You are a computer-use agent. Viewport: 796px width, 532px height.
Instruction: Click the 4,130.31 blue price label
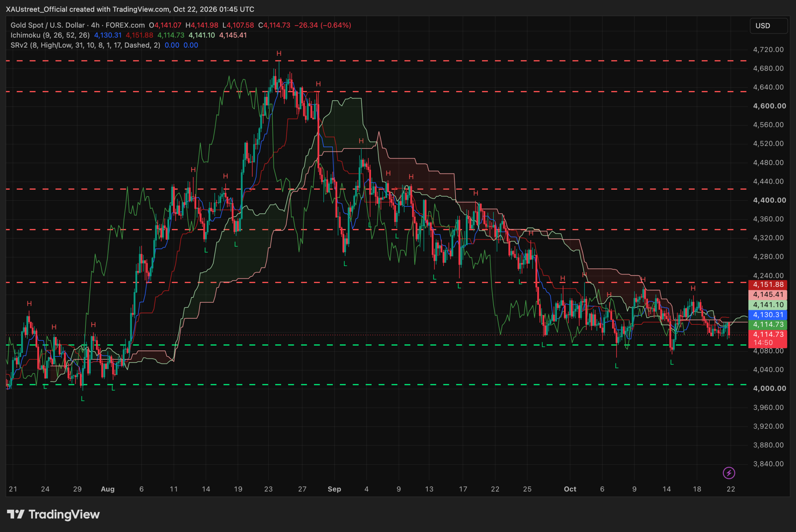pos(768,314)
